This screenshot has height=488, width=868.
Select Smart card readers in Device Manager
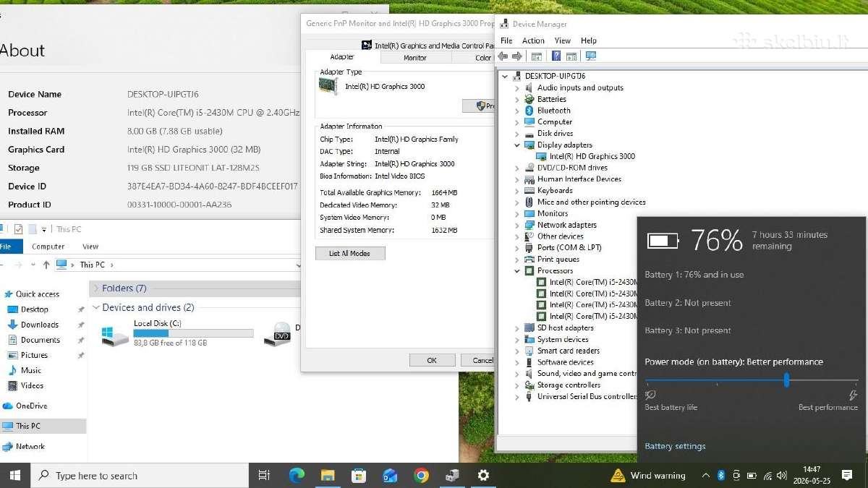(569, 351)
